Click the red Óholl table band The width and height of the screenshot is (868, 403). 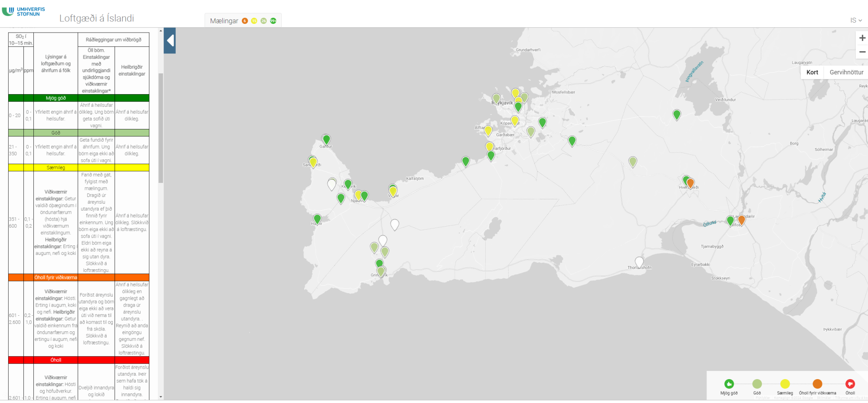tap(79, 360)
